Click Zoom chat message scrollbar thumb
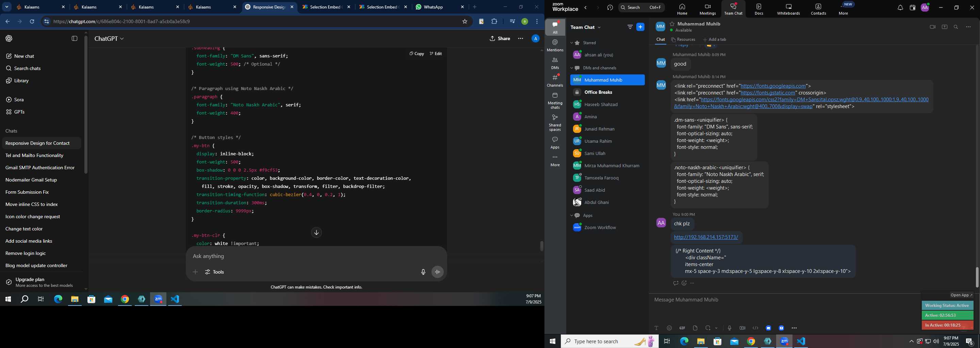This screenshot has height=348, width=980. click(x=977, y=277)
